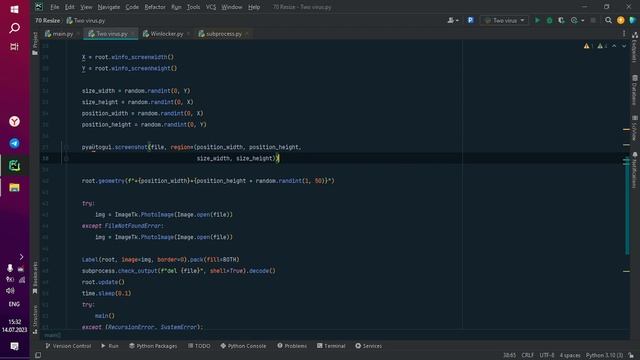Open Search Everywhere magnifier
Viewport: 640px width, 360px height.
[x=608, y=20]
